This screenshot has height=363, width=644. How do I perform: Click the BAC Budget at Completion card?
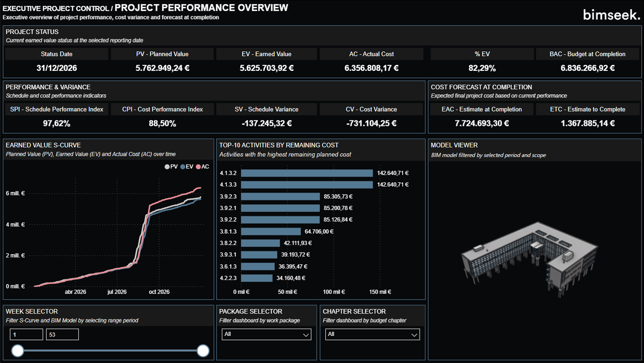[x=587, y=61]
